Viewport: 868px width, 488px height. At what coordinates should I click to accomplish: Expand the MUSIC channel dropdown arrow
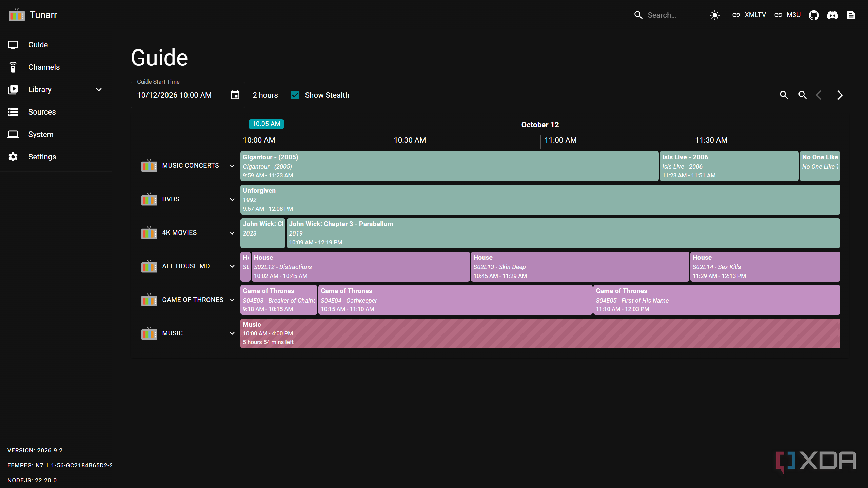click(232, 333)
